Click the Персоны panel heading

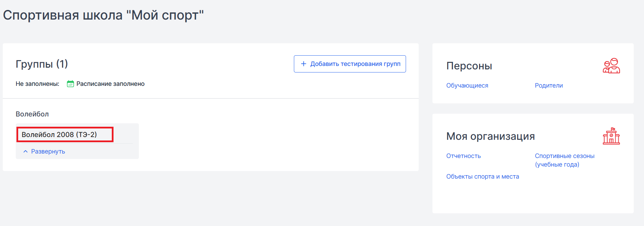(x=469, y=66)
